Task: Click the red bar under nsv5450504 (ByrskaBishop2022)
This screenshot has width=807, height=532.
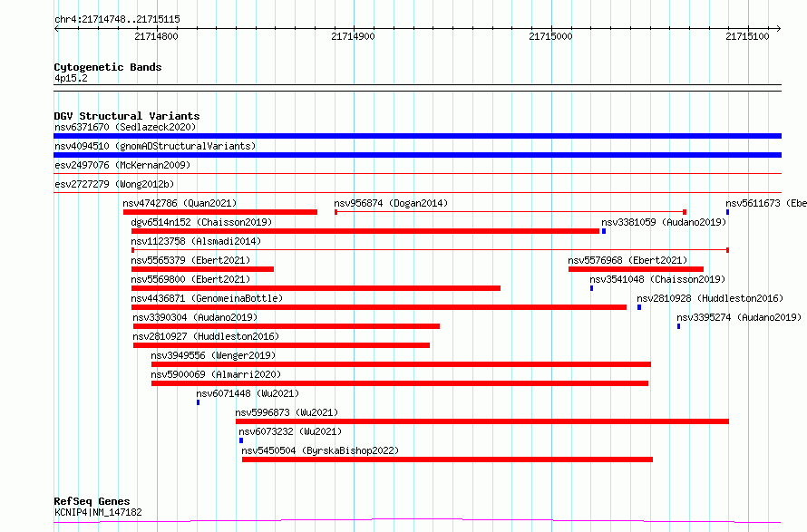Action: click(447, 459)
